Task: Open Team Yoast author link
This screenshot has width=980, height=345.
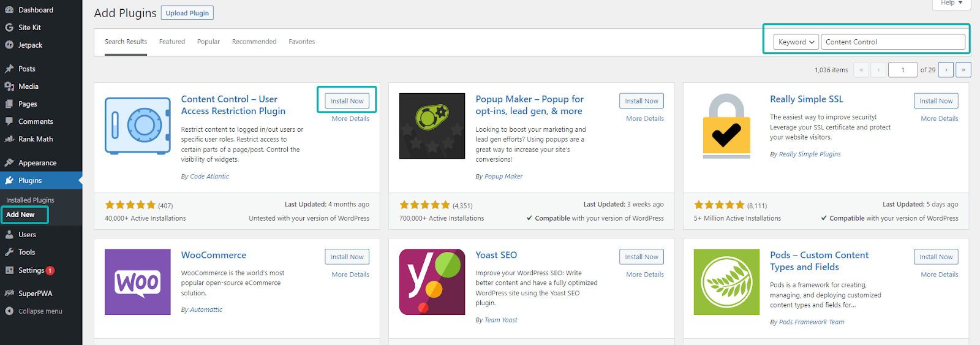Action: pyautogui.click(x=501, y=320)
